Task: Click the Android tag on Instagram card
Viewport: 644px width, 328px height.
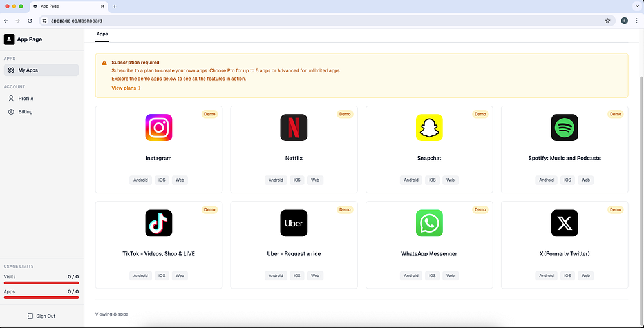Action: [x=140, y=180]
